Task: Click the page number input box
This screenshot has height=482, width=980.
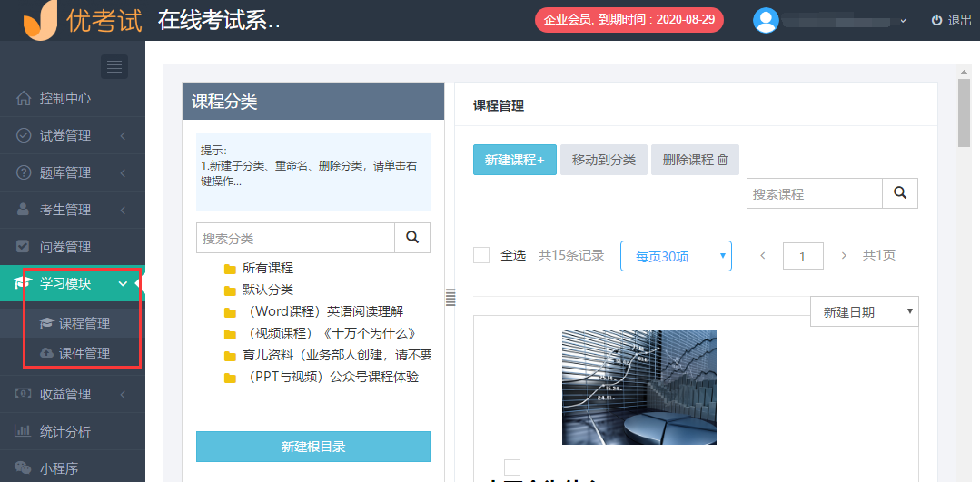Action: click(x=803, y=255)
